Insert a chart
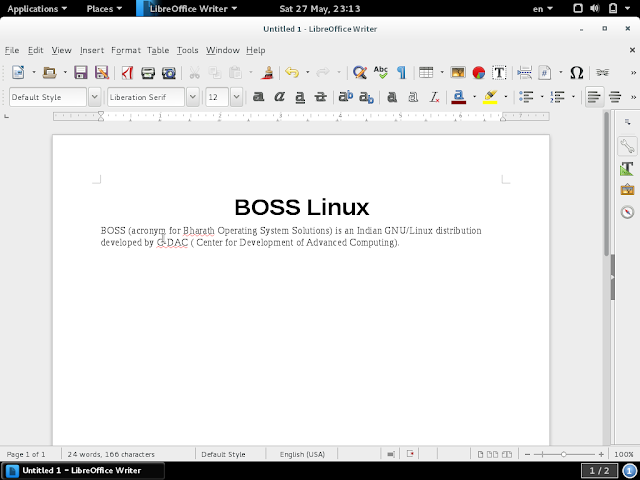 pos(478,73)
